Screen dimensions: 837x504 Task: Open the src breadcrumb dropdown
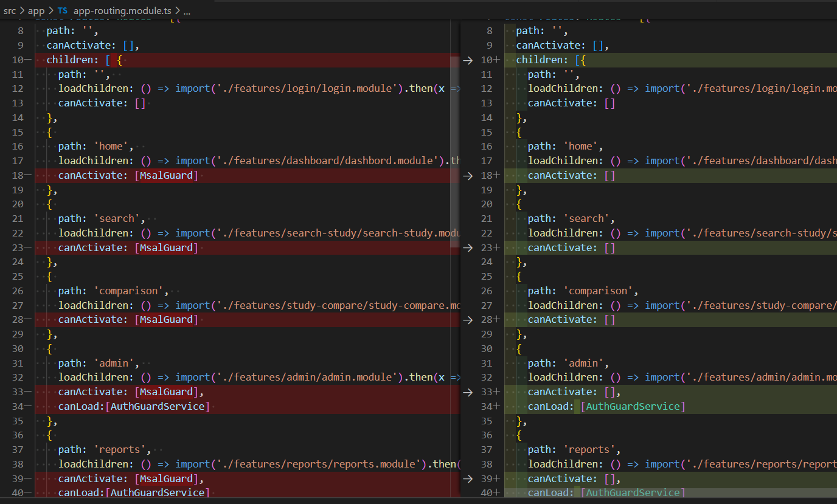10,10
